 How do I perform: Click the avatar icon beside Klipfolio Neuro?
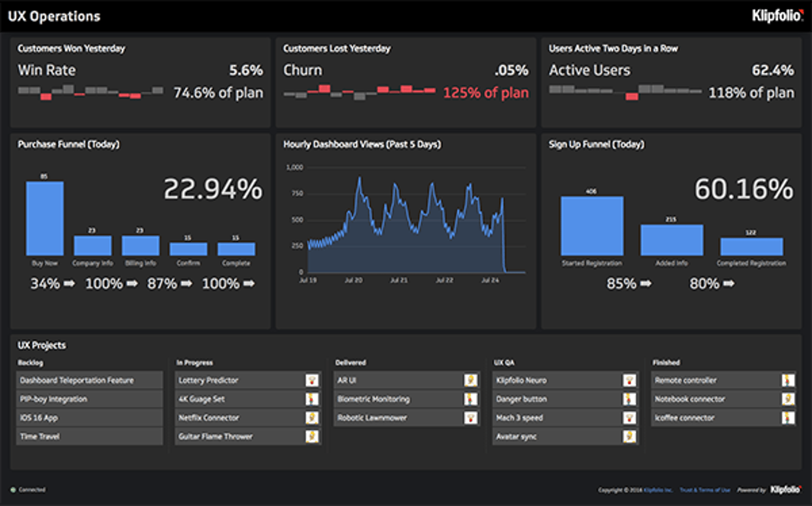pos(629,380)
